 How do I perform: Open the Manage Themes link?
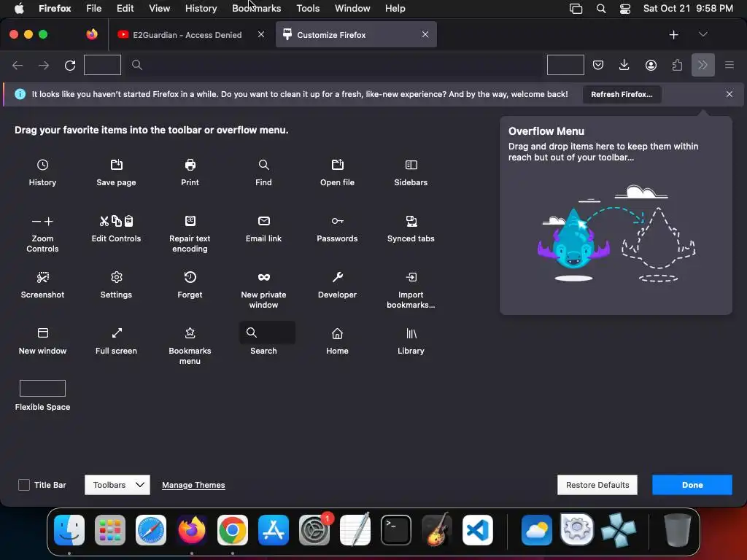click(x=193, y=485)
